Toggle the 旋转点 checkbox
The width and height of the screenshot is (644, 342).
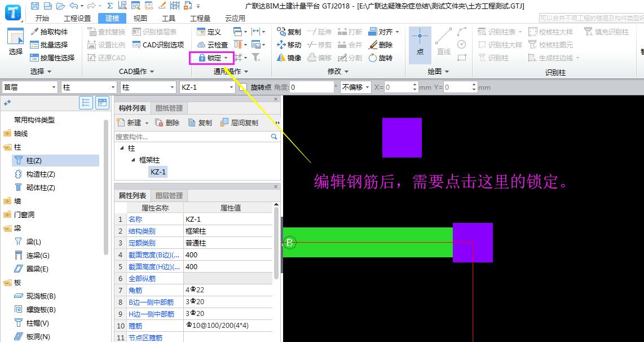[x=243, y=87]
